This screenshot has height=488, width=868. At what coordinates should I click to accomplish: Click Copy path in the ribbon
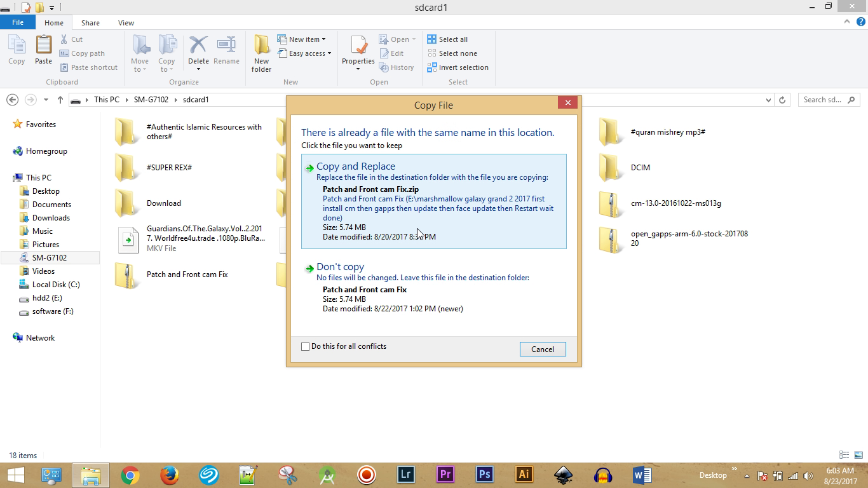pyautogui.click(x=82, y=53)
